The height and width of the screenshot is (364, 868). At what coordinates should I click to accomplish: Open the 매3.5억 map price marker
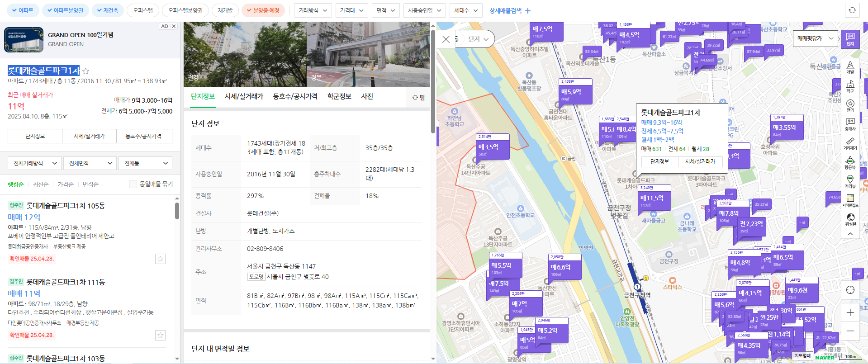[x=493, y=147]
